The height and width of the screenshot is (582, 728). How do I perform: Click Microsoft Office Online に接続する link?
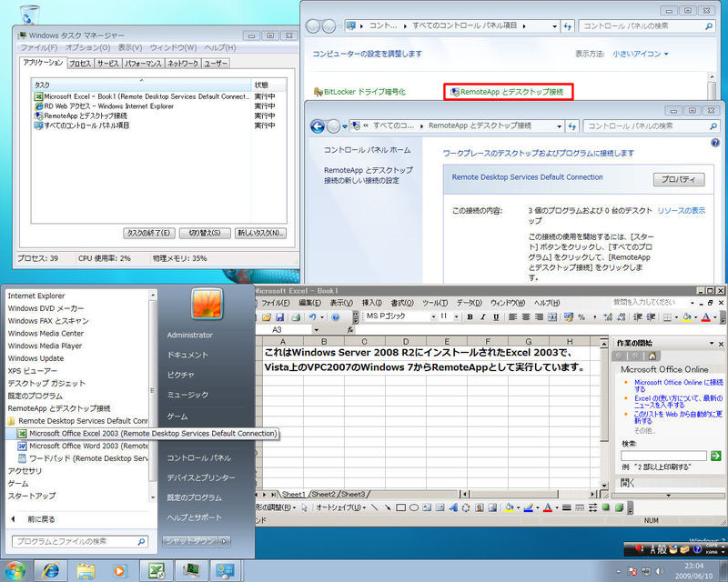[x=678, y=386]
